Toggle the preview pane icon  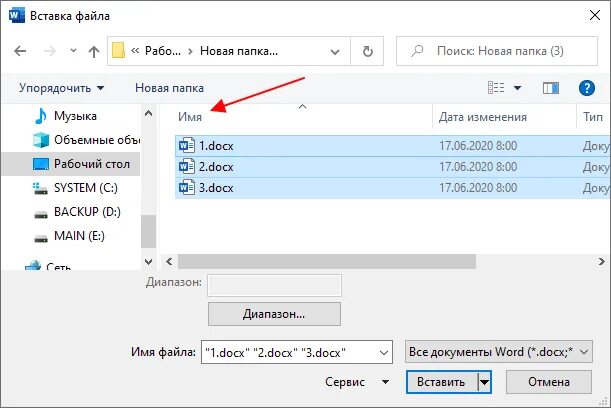point(551,88)
